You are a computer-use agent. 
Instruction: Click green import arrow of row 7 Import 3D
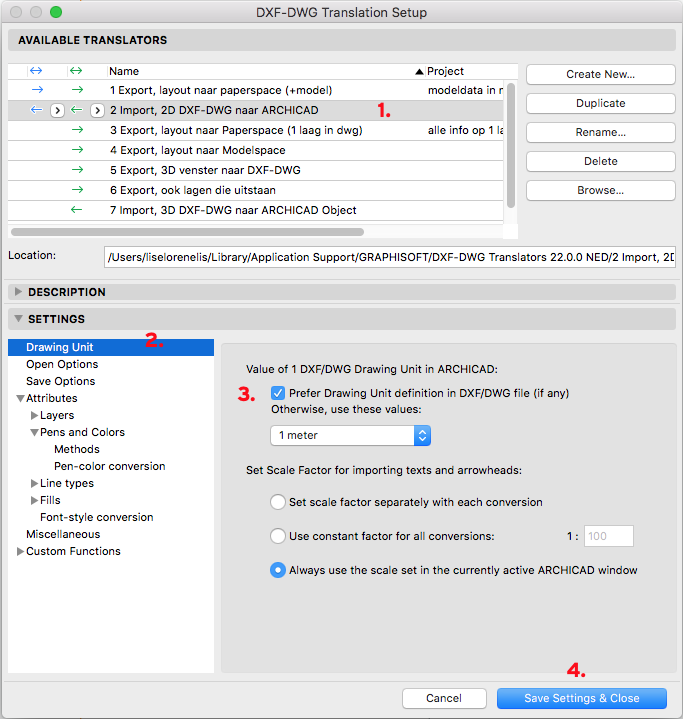[x=77, y=210]
